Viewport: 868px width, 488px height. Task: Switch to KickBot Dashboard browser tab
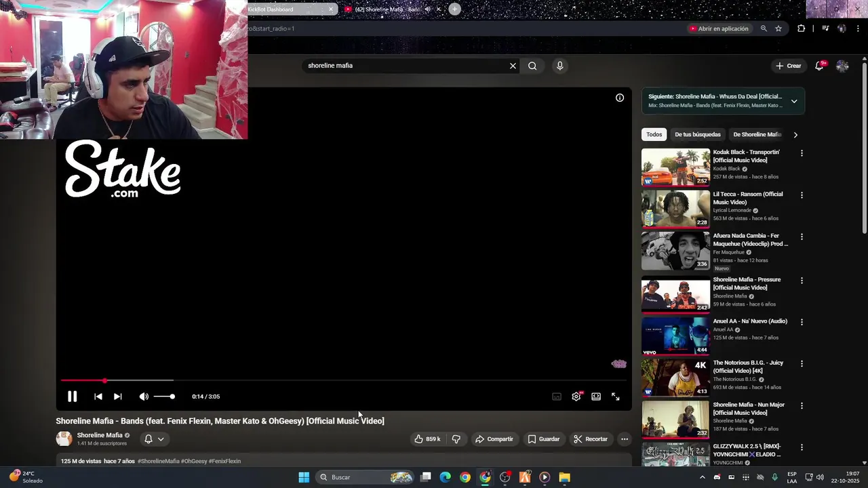coord(290,9)
